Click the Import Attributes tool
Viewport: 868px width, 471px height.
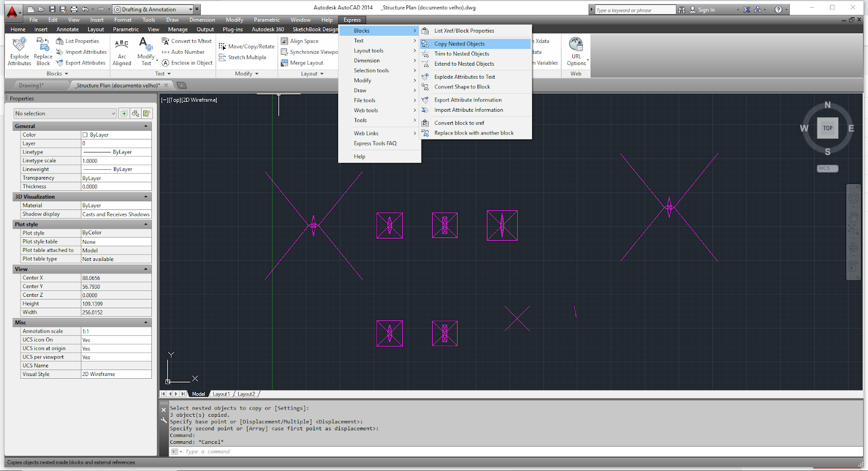[81, 52]
